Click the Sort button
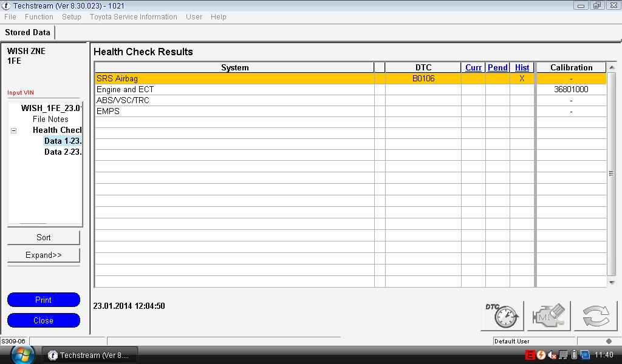Screen dimensions: 622x364 pyautogui.click(x=44, y=237)
